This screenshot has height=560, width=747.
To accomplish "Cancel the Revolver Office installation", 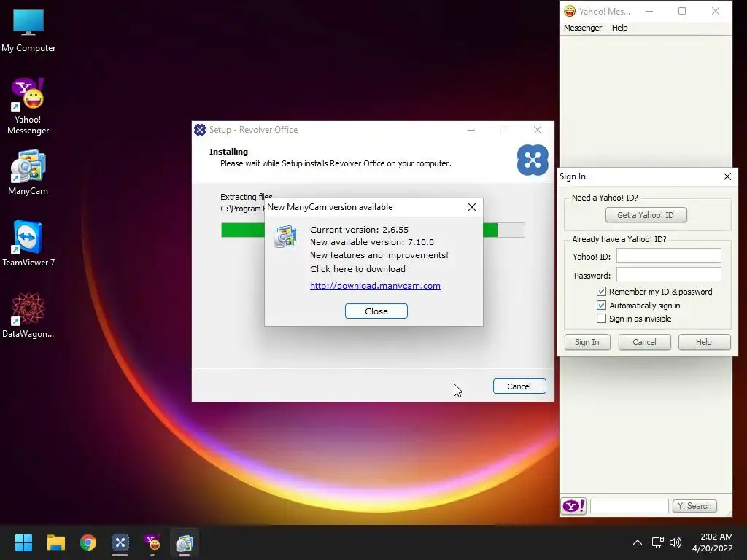I will (519, 386).
